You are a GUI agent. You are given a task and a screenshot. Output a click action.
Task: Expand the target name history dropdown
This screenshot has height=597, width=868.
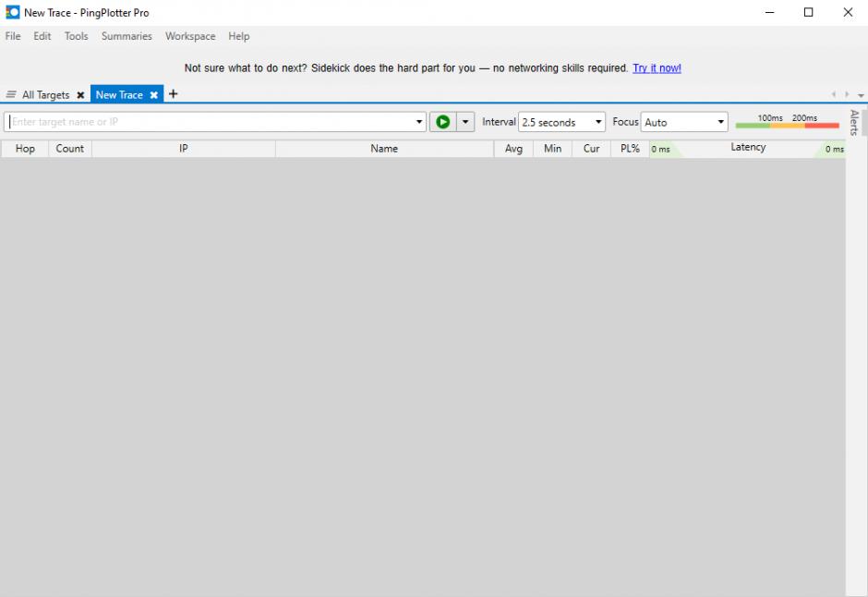coord(420,122)
